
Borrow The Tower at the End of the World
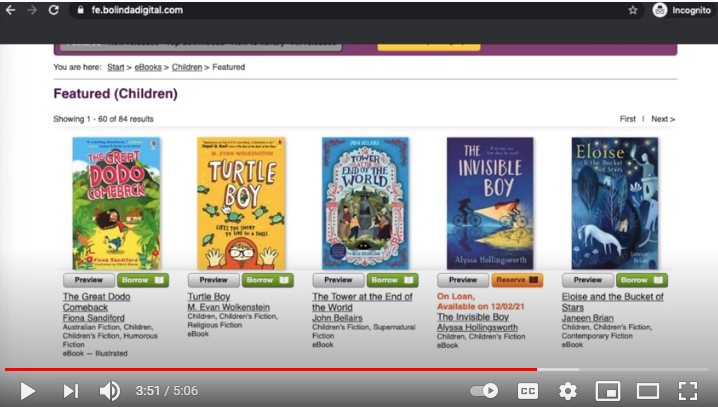[x=392, y=280]
